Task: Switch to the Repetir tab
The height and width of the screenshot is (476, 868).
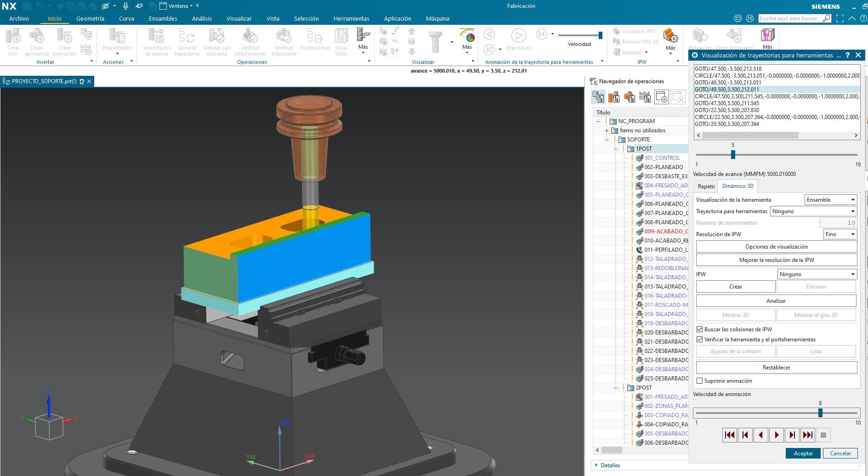Action: tap(706, 186)
